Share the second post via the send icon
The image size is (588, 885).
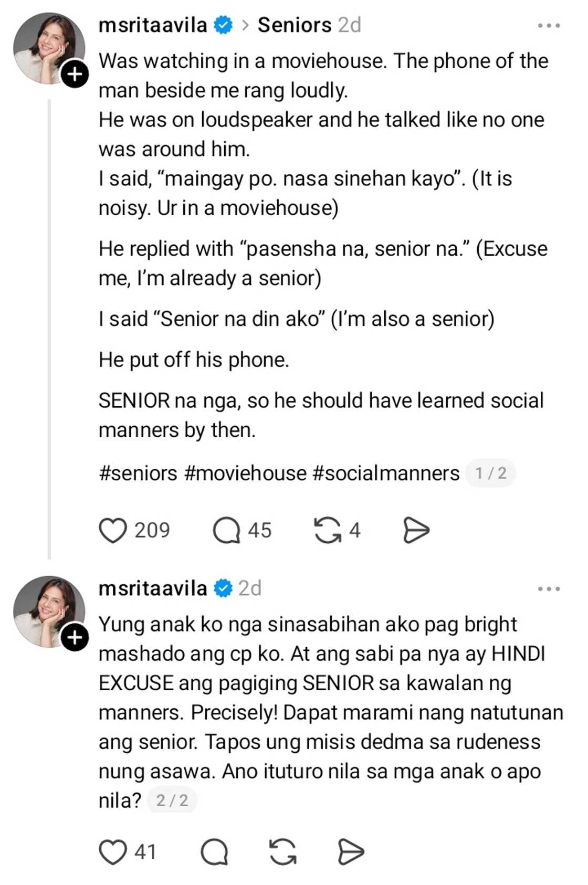click(351, 852)
